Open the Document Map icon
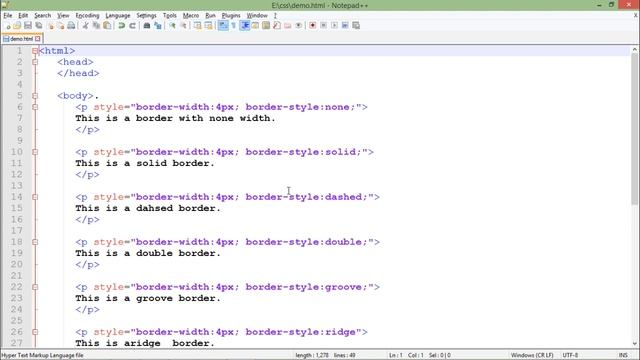This screenshot has height=360, width=640. click(x=266, y=25)
